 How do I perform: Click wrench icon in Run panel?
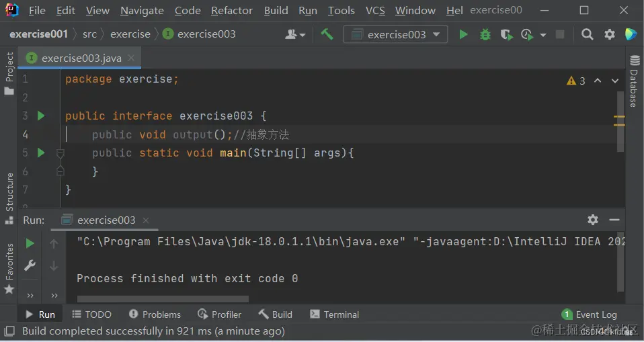tap(30, 265)
